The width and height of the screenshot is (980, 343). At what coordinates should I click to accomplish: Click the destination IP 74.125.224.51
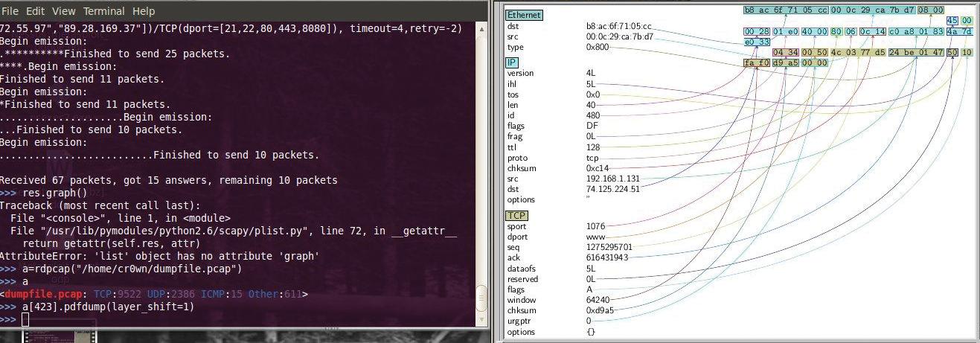click(x=612, y=189)
